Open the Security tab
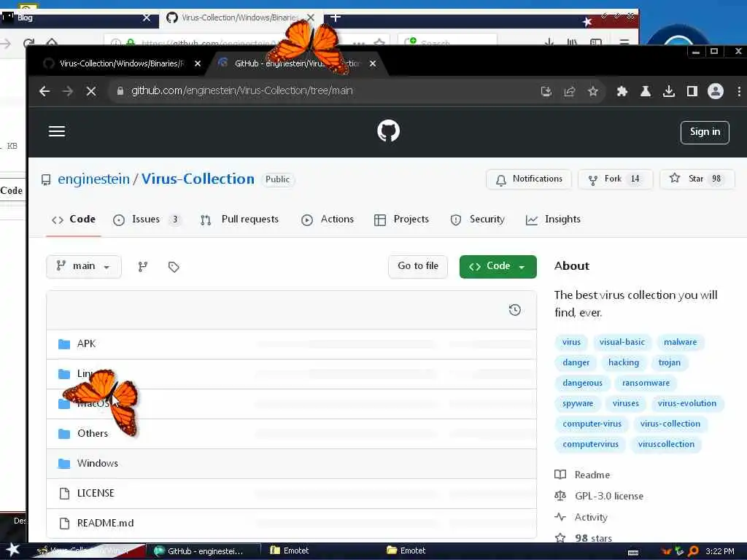Screen dimensions: 747x560 477,219
